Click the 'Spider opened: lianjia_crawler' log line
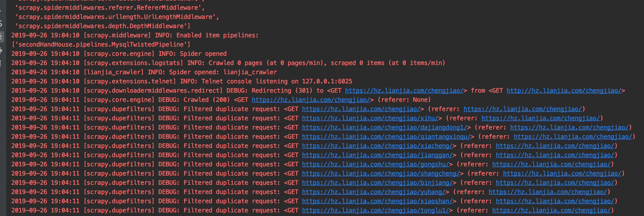Viewport: 644px width, 216px height. tap(144, 72)
